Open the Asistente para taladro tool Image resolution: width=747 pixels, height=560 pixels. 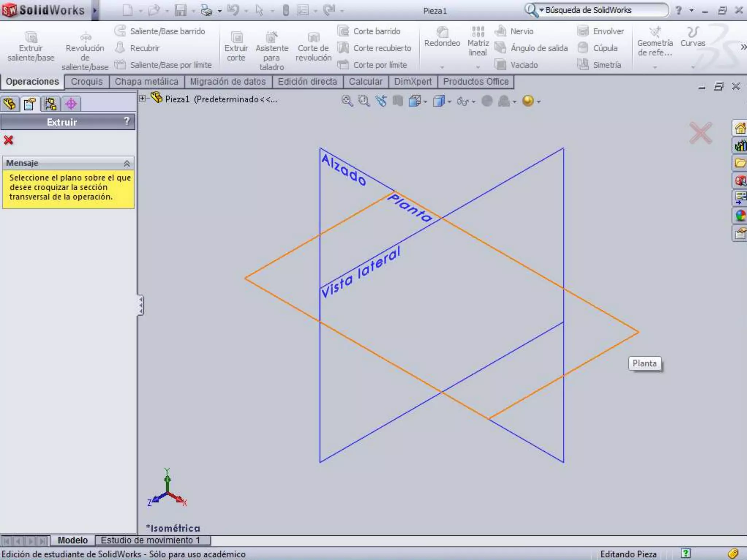click(272, 37)
